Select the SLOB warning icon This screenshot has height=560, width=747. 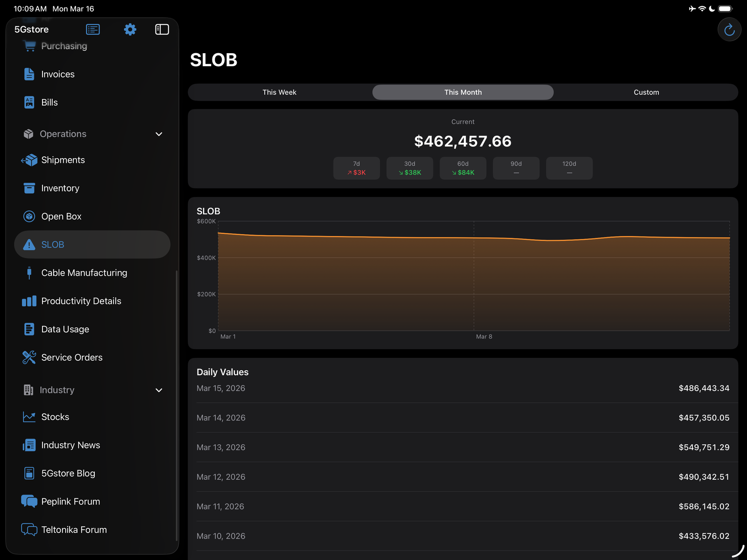click(x=28, y=245)
